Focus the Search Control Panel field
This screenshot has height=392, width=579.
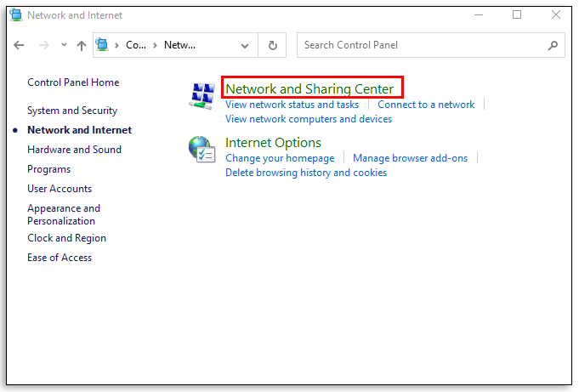click(x=430, y=45)
